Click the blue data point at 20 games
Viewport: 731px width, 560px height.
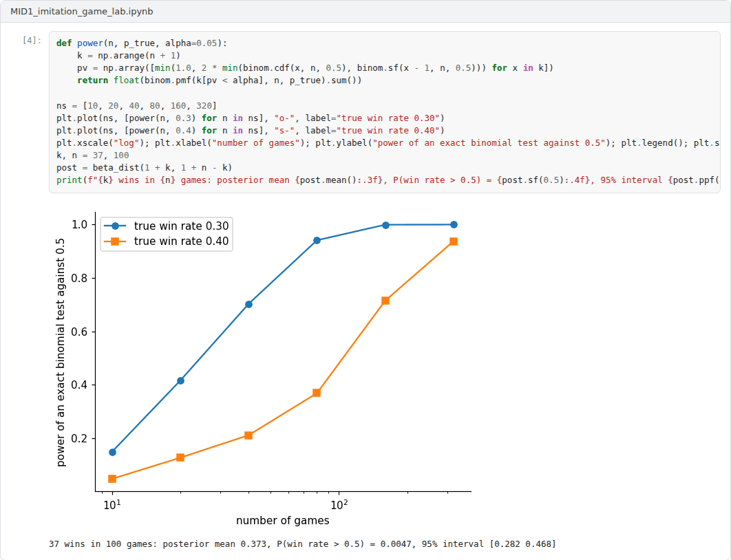point(180,380)
